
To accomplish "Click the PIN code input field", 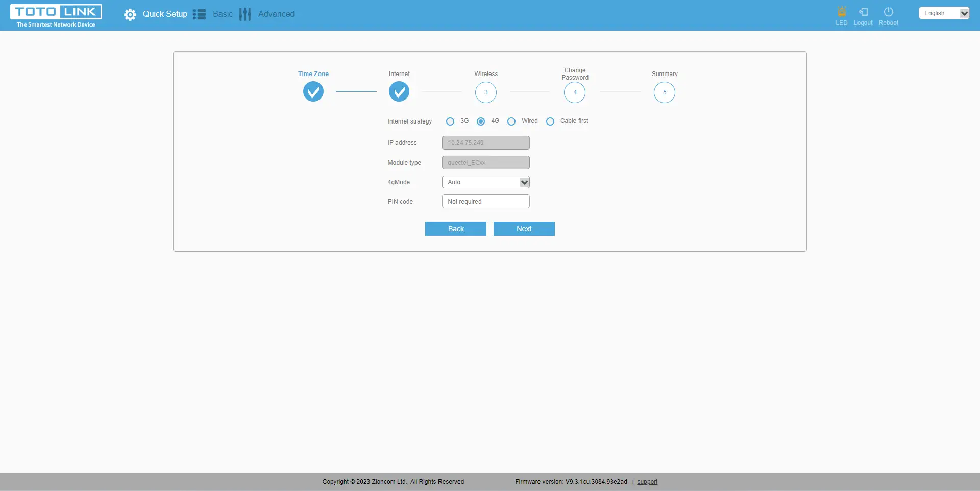I will (x=485, y=202).
